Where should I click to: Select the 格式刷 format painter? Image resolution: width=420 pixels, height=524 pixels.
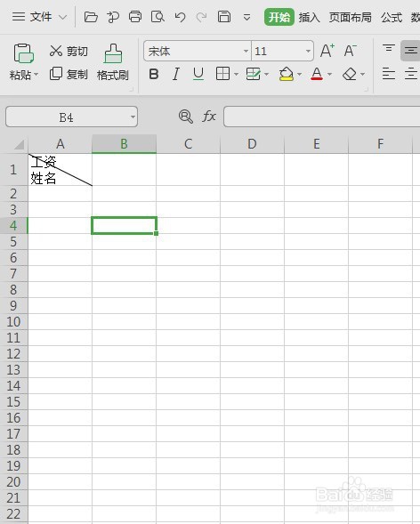point(113,61)
